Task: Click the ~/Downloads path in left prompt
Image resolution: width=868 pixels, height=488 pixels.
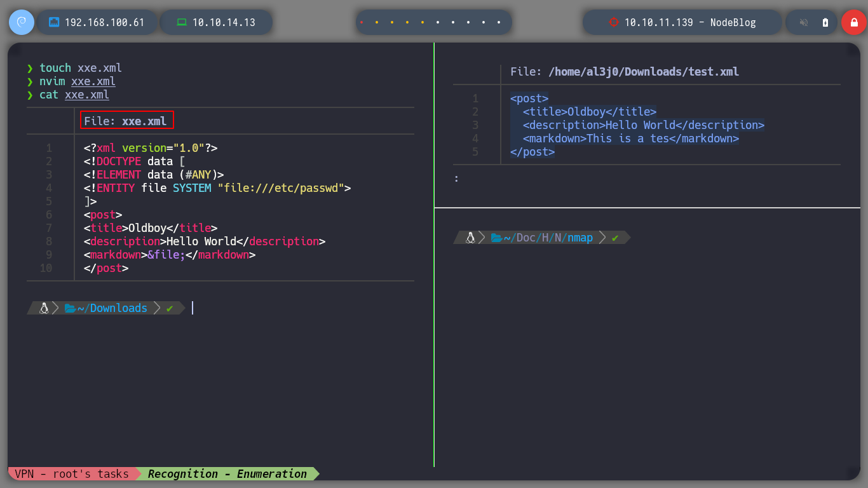Action: coord(112,308)
